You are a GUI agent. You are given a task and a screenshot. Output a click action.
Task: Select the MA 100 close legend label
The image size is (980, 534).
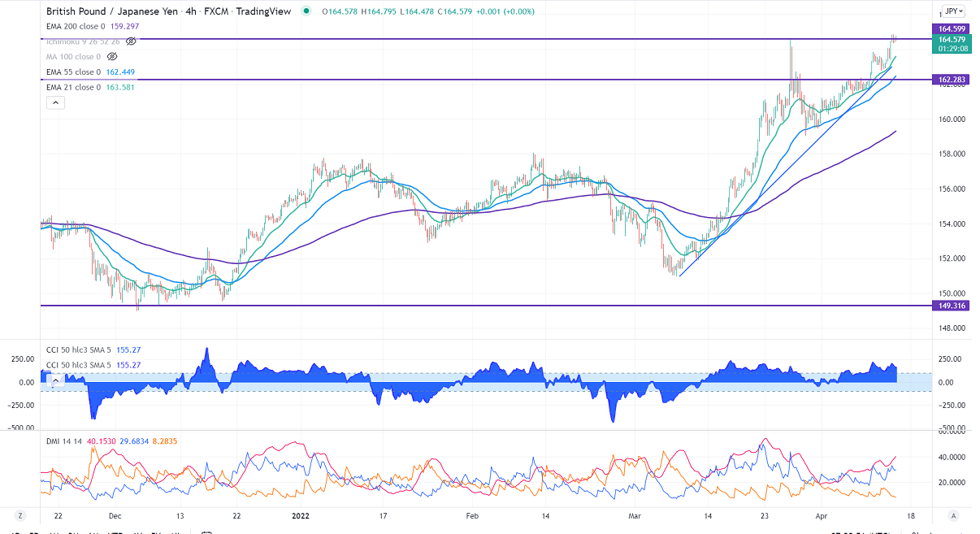(x=74, y=56)
